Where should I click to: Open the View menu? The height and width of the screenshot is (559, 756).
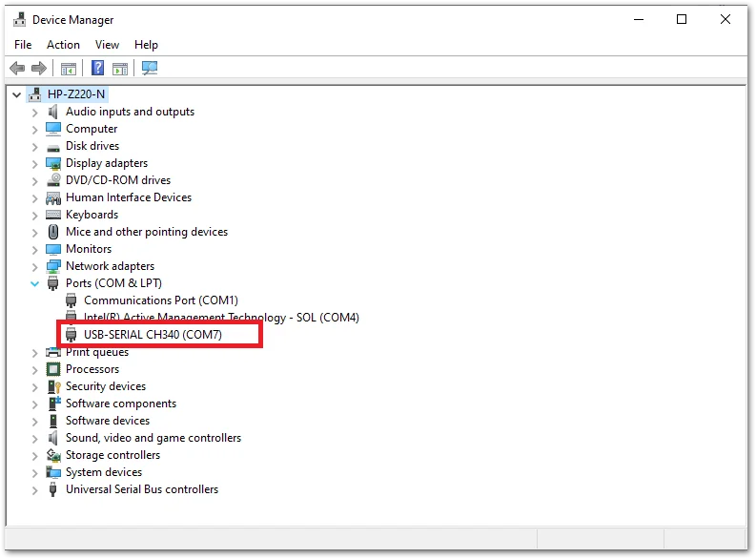[107, 45]
